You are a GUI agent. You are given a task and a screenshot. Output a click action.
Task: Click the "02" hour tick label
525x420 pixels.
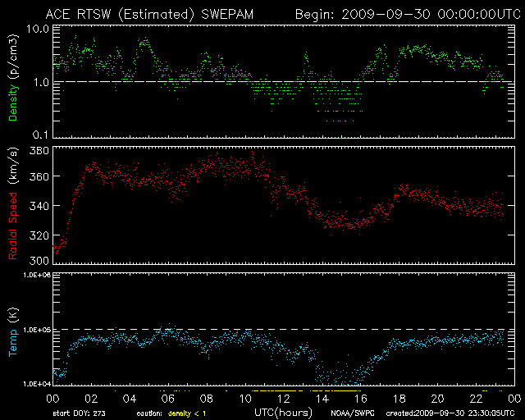[91, 399]
